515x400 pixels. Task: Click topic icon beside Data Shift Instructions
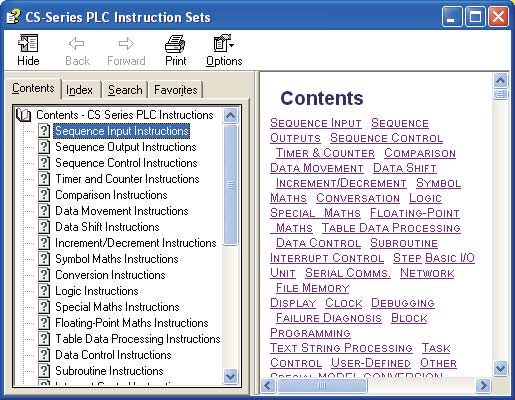(x=44, y=227)
